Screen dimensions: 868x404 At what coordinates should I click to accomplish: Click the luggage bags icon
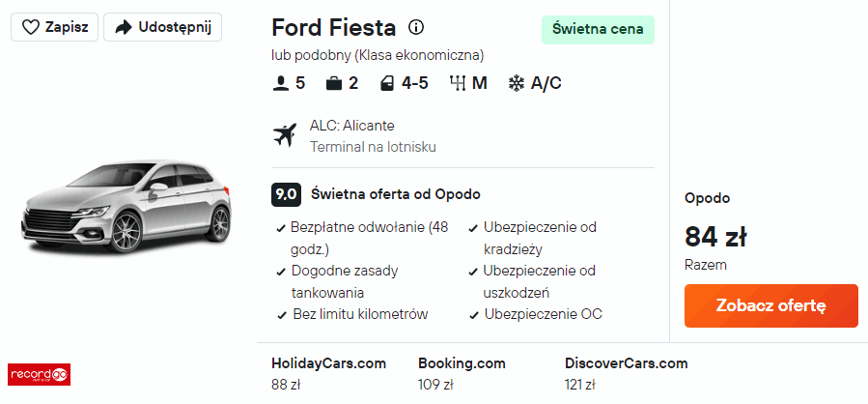click(334, 83)
